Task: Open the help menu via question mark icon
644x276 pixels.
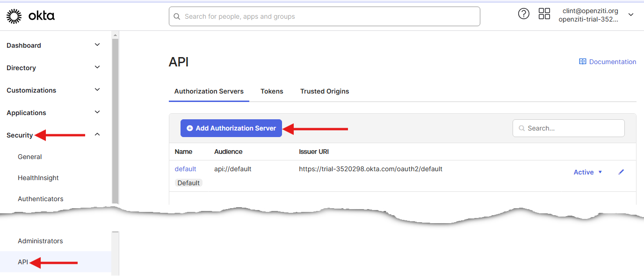Action: [523, 14]
